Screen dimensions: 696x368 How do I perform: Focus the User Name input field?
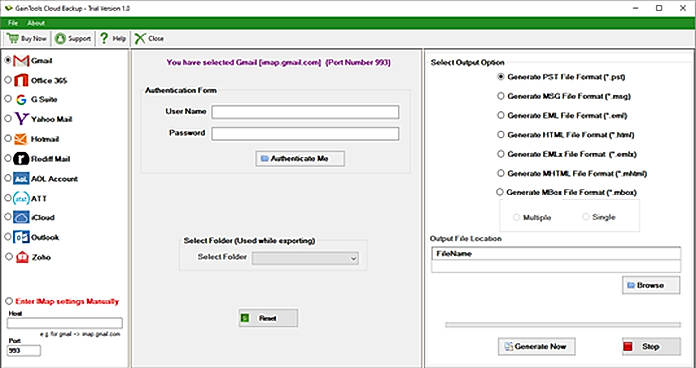pos(305,112)
